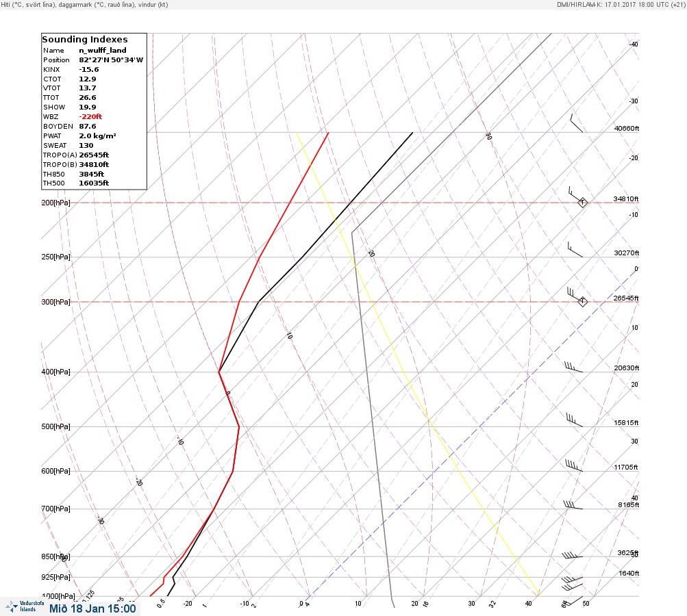Screen dimensions: 687x616
Task: Select TROPO(A) value in indexes table
Action: point(94,155)
